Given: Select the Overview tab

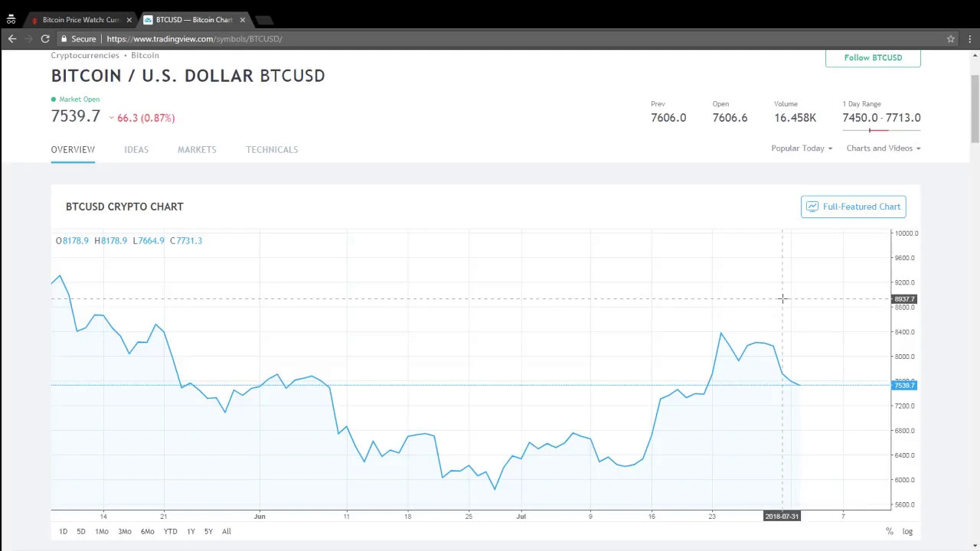Looking at the screenshot, I should (73, 149).
